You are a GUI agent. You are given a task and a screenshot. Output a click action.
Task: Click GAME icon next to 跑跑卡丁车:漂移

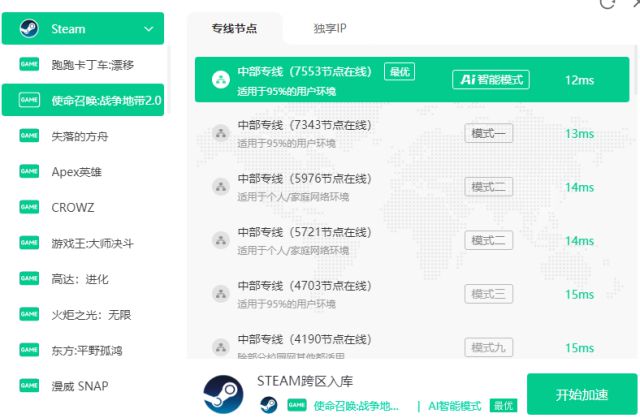[29, 64]
